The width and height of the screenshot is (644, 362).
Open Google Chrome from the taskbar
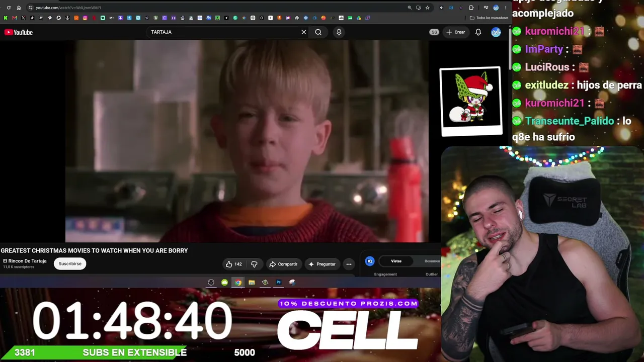coord(238,283)
